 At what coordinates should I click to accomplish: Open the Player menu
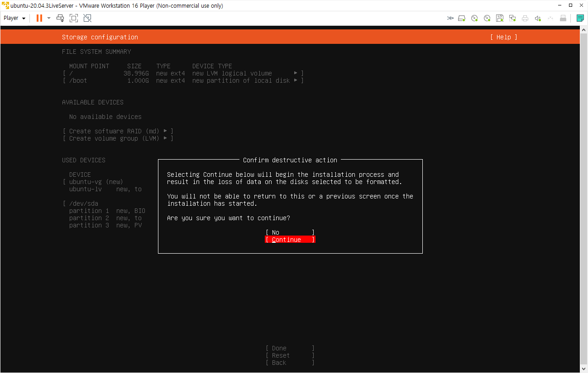click(x=14, y=18)
